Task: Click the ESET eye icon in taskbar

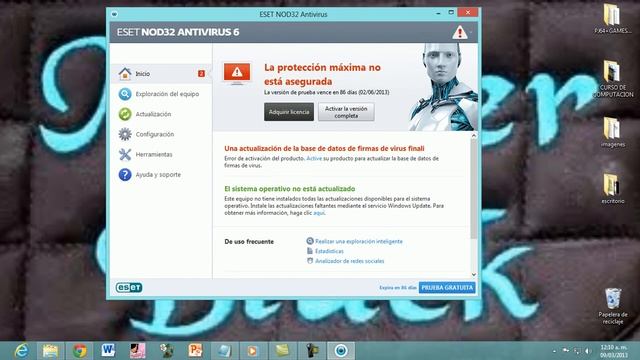Action: 341,351
